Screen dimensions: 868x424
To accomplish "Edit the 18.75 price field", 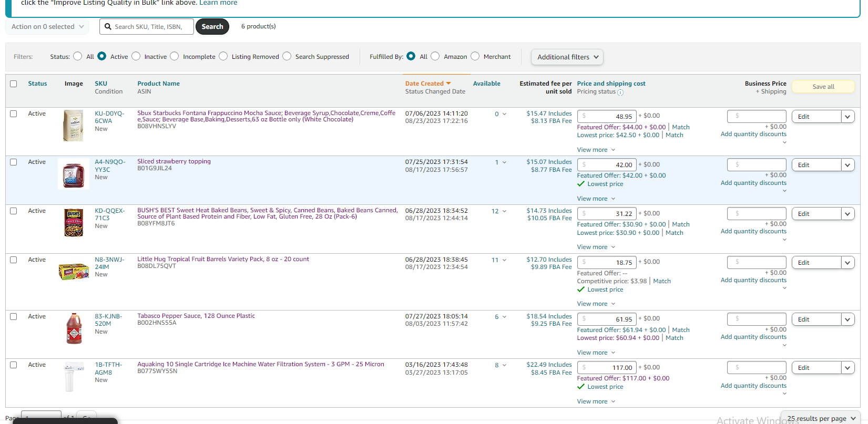I will tap(607, 262).
